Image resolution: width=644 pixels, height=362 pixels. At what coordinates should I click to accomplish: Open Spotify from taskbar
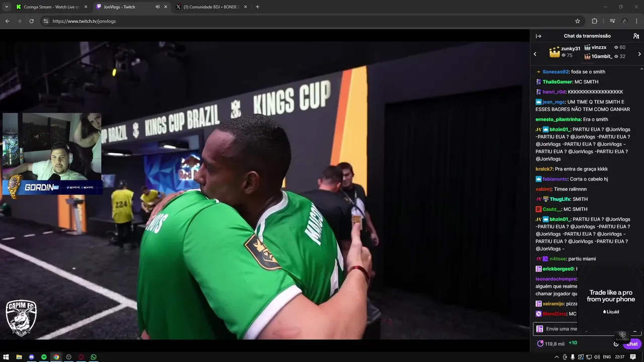(44, 357)
